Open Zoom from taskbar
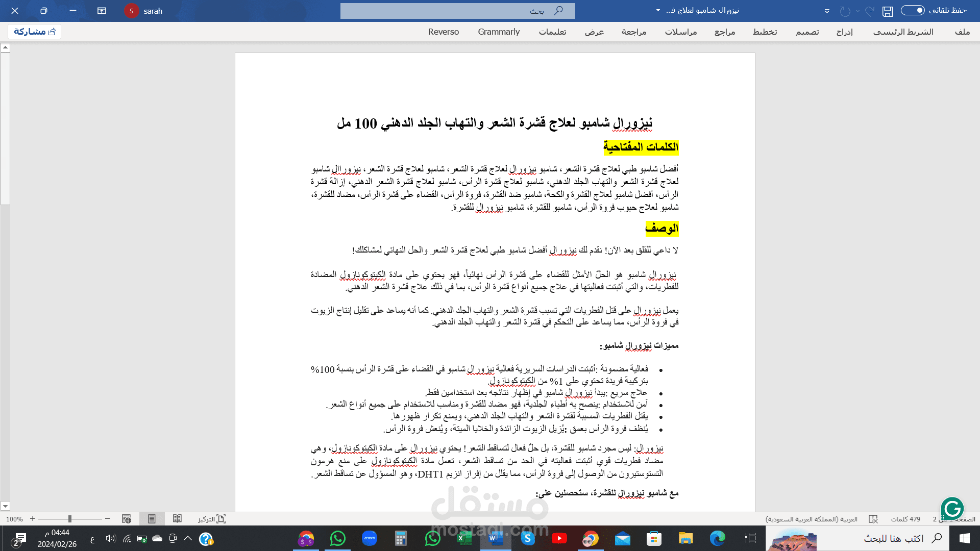Image resolution: width=980 pixels, height=551 pixels. 370,538
